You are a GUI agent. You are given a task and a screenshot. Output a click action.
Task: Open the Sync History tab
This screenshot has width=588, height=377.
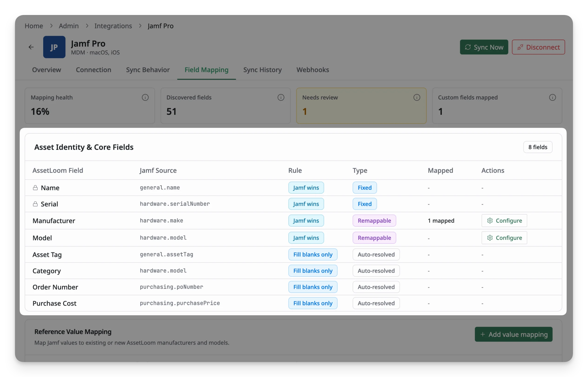coord(262,70)
